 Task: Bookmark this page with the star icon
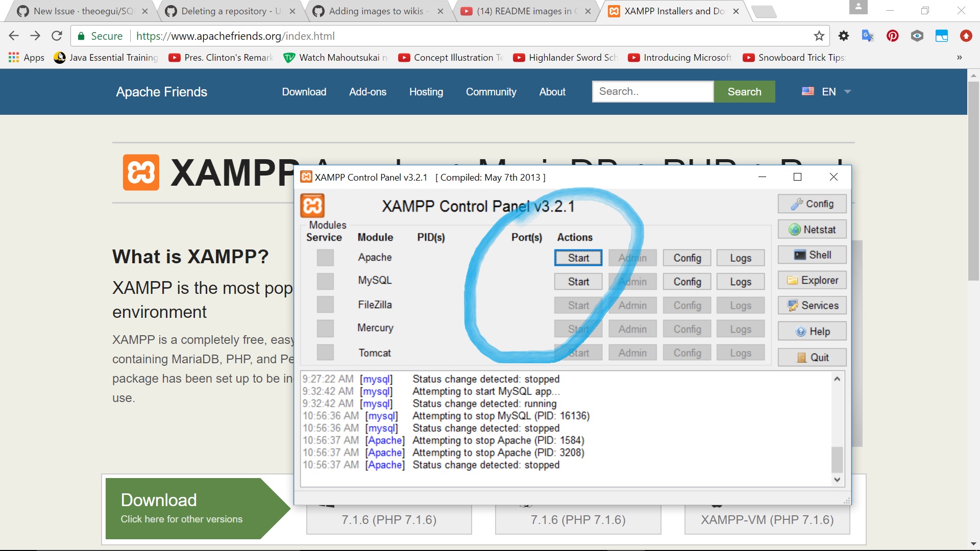[x=819, y=36]
